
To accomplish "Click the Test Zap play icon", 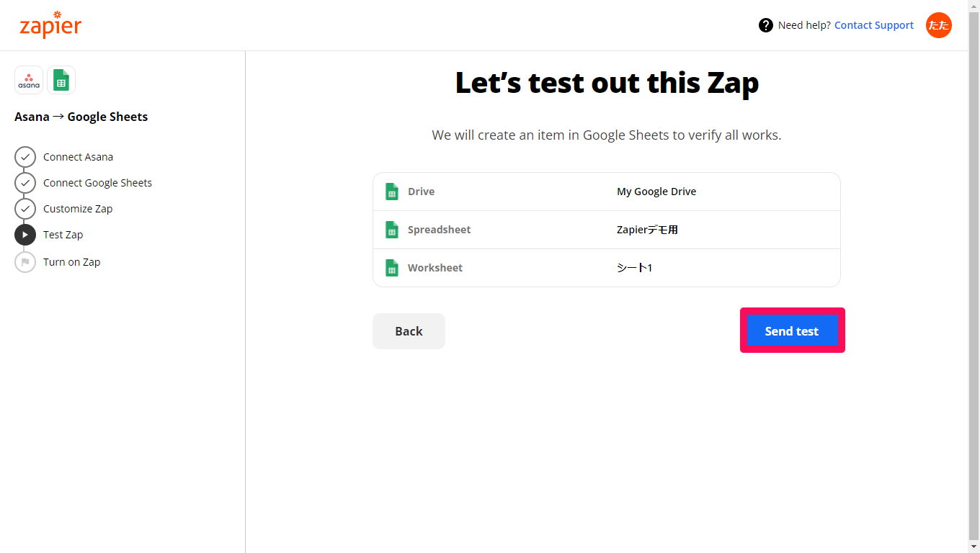I will click(x=25, y=235).
